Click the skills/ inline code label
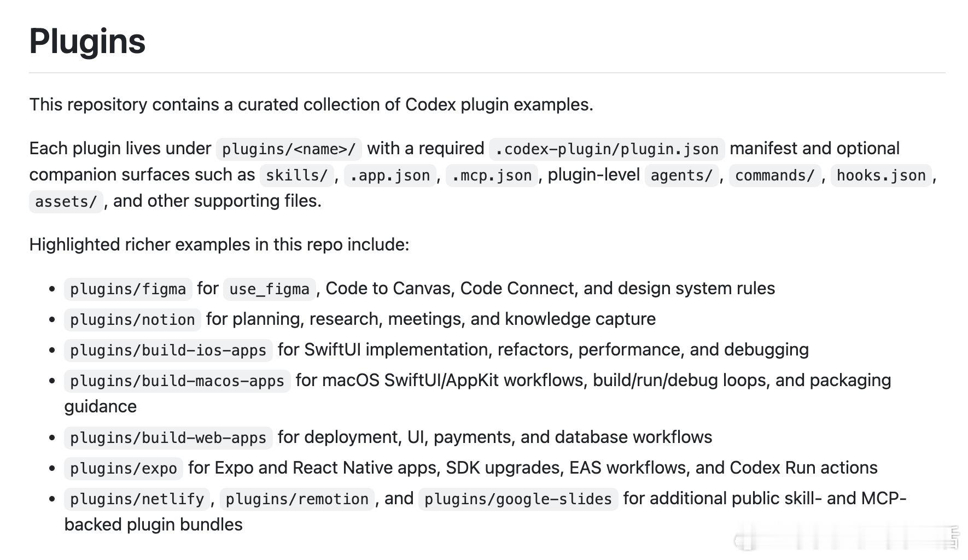Image resolution: width=968 pixels, height=560 pixels. [x=296, y=175]
